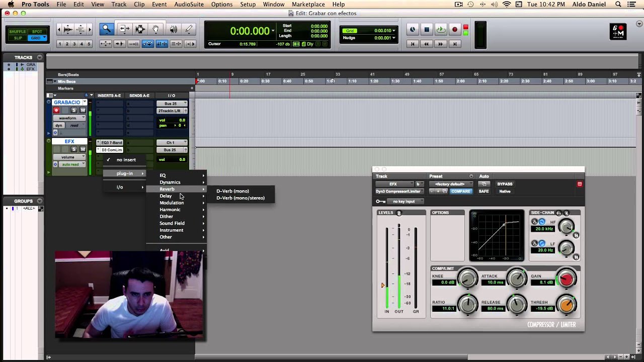Click the COMPARE button in plug-in
This screenshot has height=362, width=644.
[x=461, y=192]
